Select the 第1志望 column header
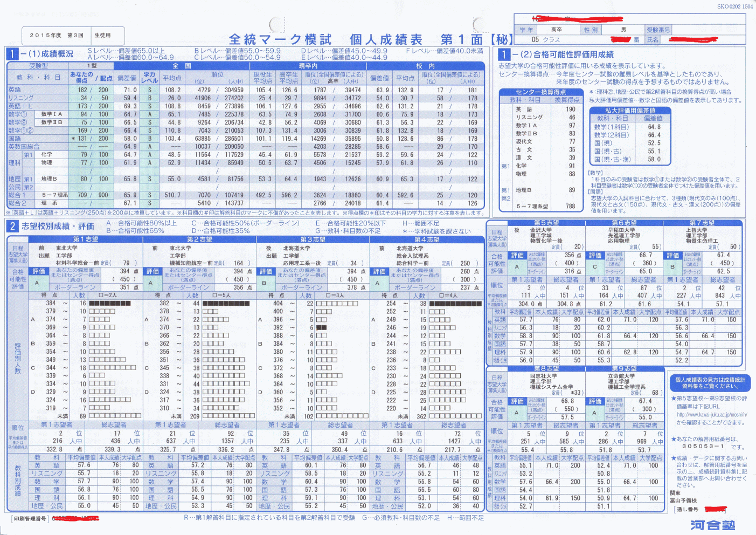The image size is (756, 535). (86, 239)
